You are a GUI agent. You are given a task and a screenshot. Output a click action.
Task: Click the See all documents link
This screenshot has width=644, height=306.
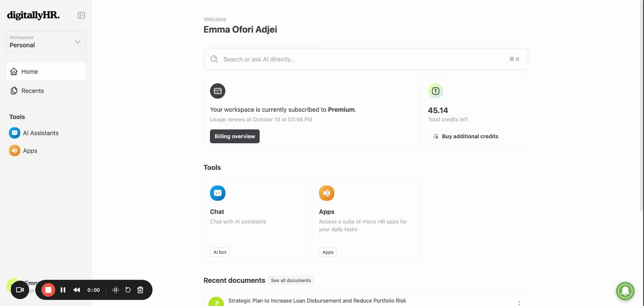coord(291,280)
